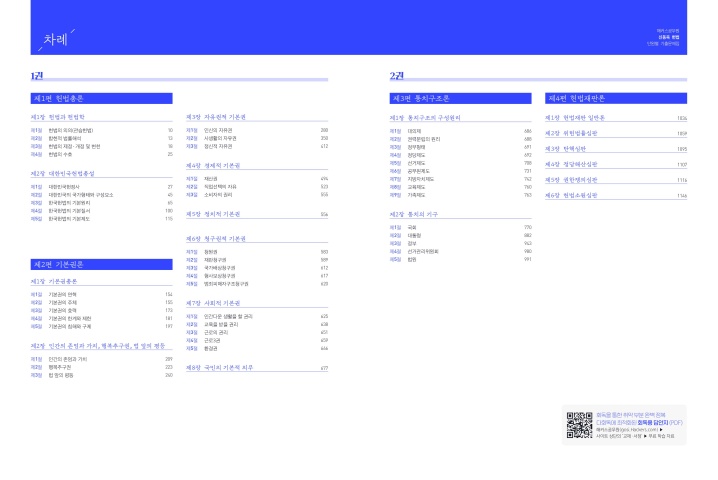Screen dimensions: 718x480
Task: Click the QR code image
Action: pos(579,426)
